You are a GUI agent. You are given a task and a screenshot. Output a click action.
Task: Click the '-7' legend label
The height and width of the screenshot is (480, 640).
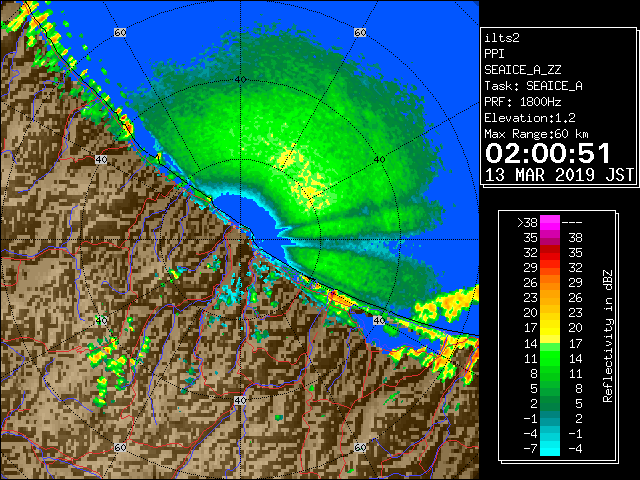pyautogui.click(x=530, y=449)
